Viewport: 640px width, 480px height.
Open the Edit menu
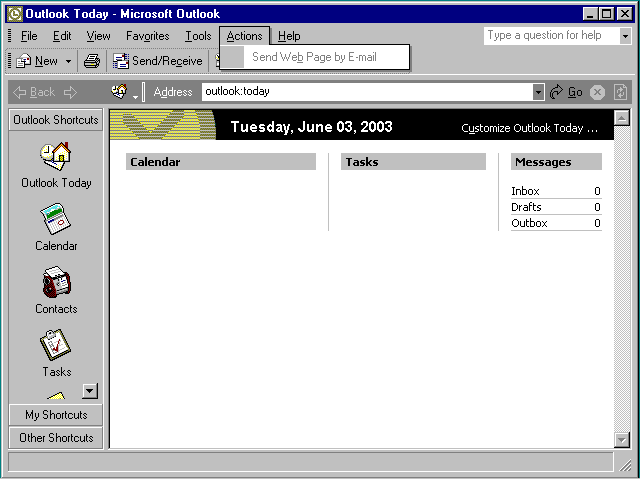coord(62,36)
